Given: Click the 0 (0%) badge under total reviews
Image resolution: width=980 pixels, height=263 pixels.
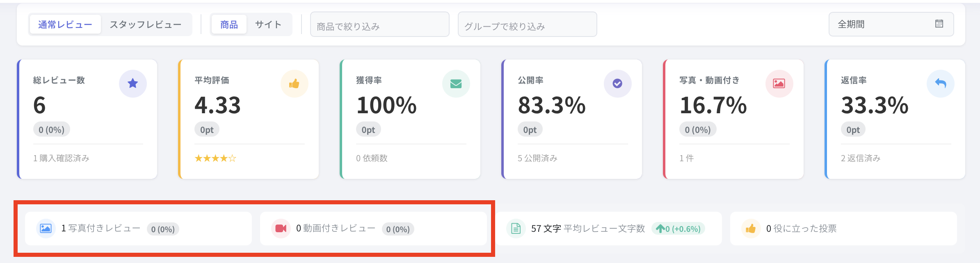Looking at the screenshot, I should (x=52, y=130).
